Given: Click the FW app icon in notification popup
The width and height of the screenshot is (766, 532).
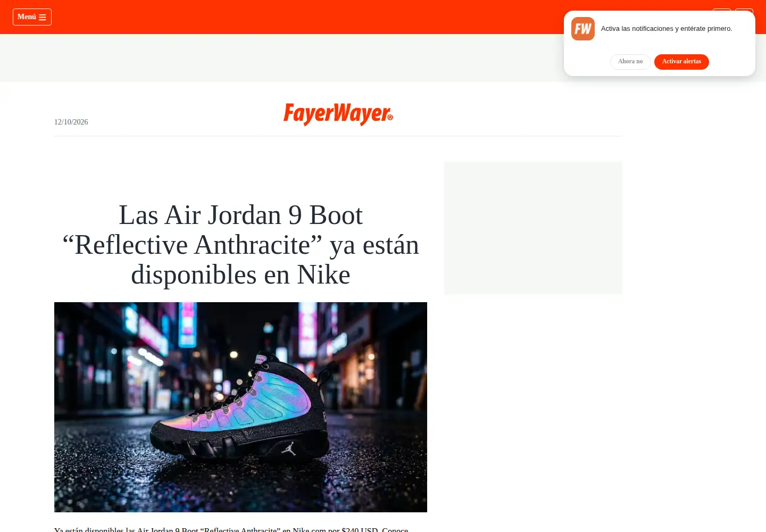Looking at the screenshot, I should click(583, 29).
